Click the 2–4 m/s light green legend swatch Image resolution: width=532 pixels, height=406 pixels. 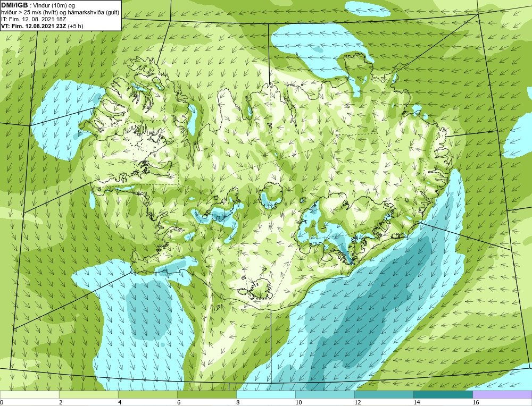click(x=88, y=394)
